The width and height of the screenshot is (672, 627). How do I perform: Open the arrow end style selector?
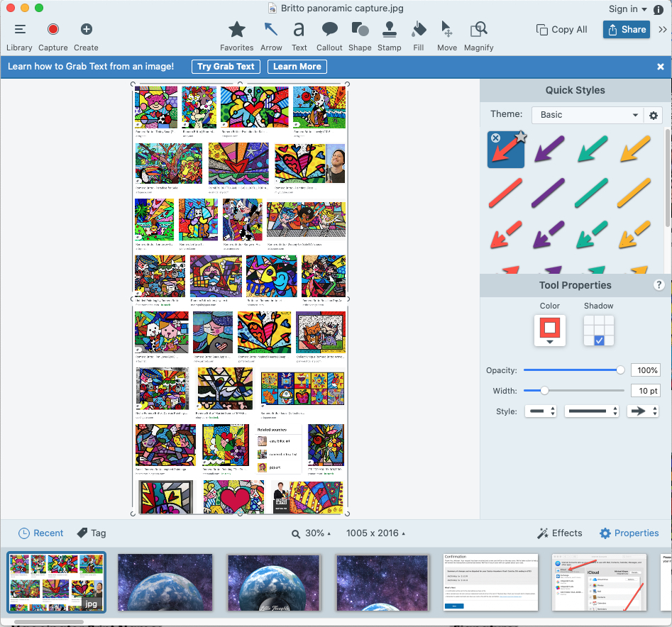[642, 411]
